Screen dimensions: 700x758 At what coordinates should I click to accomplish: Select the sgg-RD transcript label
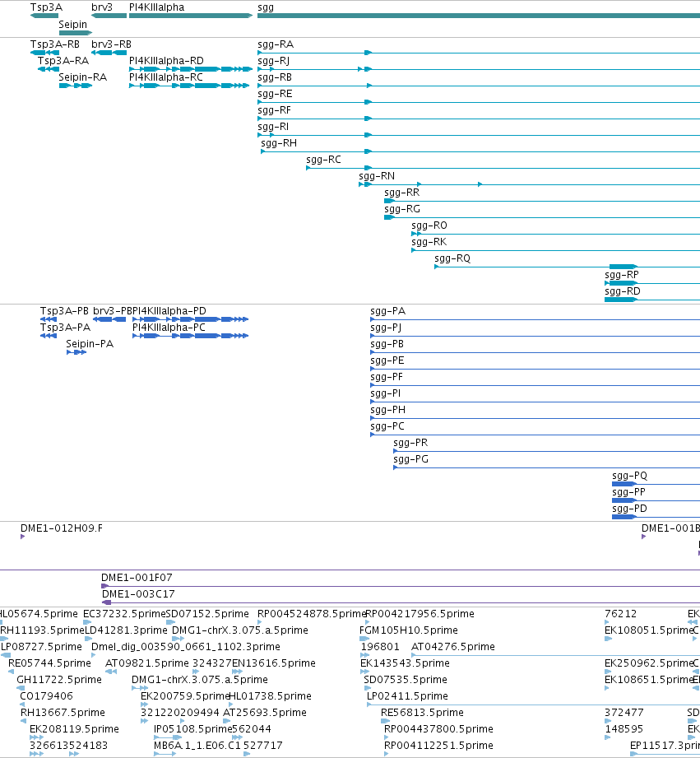pos(622,291)
